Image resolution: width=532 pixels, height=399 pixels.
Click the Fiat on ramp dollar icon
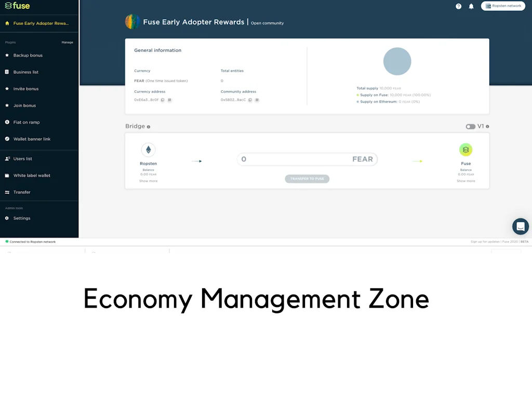7,122
